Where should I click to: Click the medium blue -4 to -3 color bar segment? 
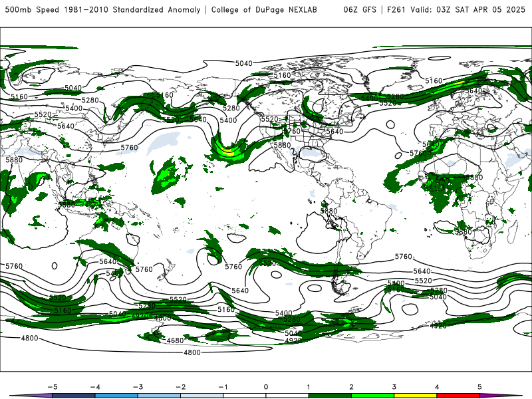tap(116, 396)
